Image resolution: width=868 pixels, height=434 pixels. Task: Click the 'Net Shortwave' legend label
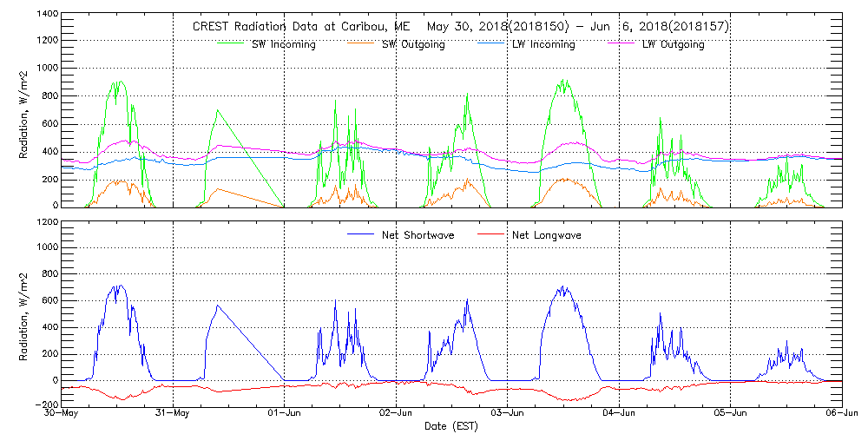[418, 234]
